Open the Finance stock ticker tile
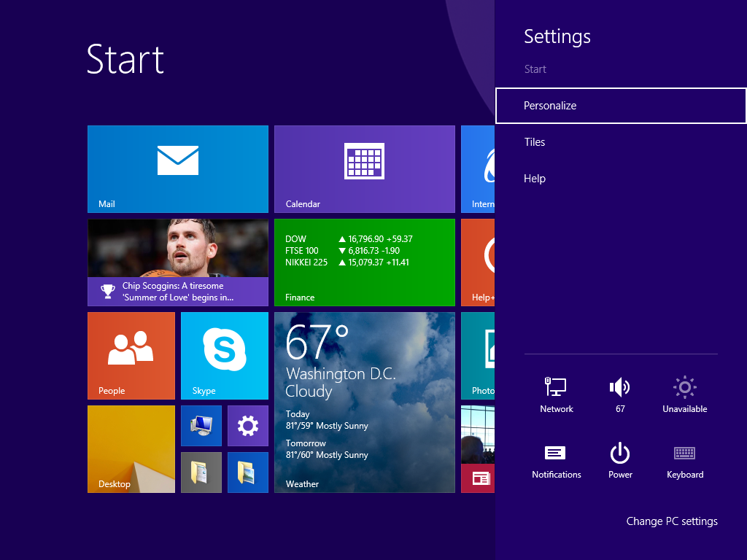Image resolution: width=747 pixels, height=560 pixels. coord(364,262)
